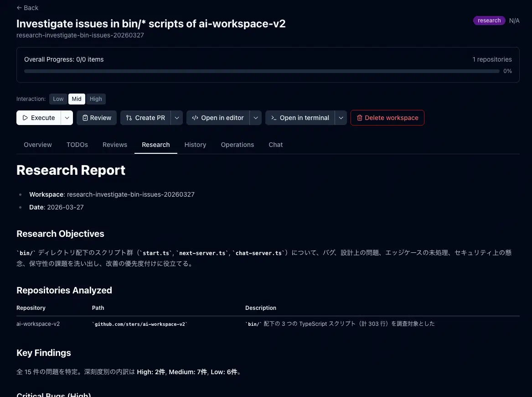Switch interaction level to High
Viewport: 532px width, 397px height.
(x=96, y=99)
